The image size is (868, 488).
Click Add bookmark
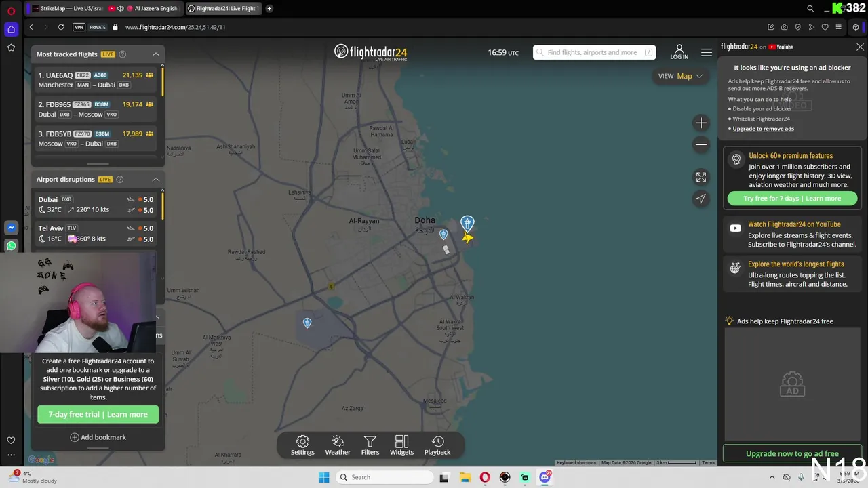pyautogui.click(x=98, y=437)
